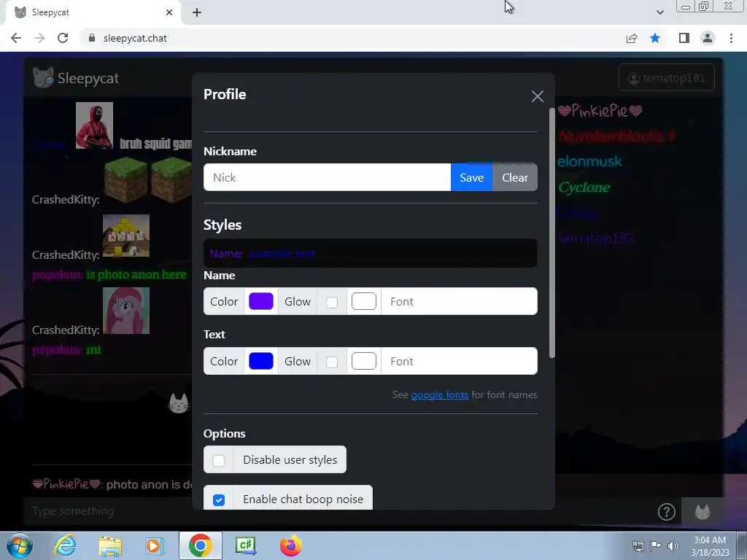747x560 pixels.
Task: Pick the Name glow color swatch
Action: 364,301
